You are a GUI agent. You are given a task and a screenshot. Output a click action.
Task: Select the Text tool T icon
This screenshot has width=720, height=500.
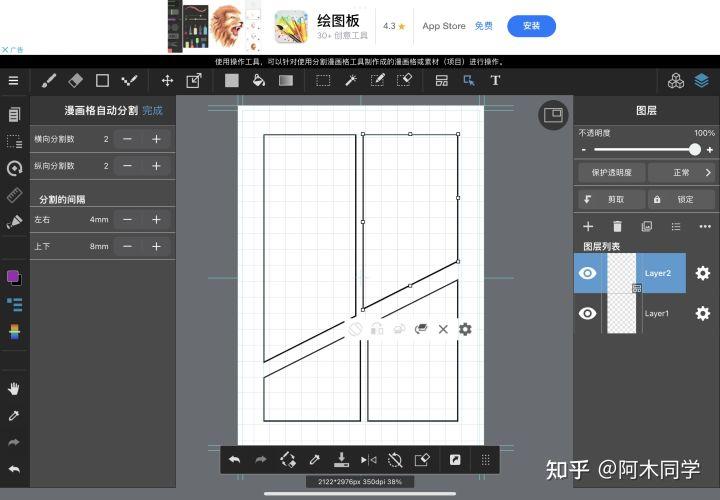click(495, 81)
